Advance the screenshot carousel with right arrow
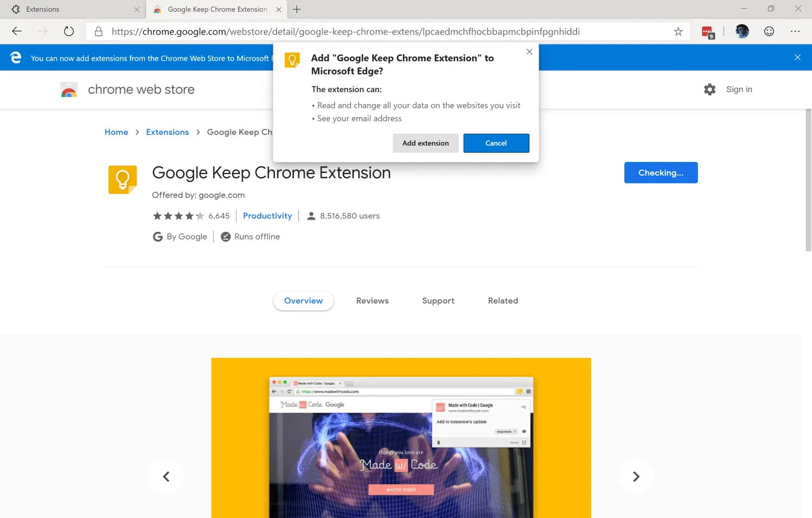 [636, 476]
